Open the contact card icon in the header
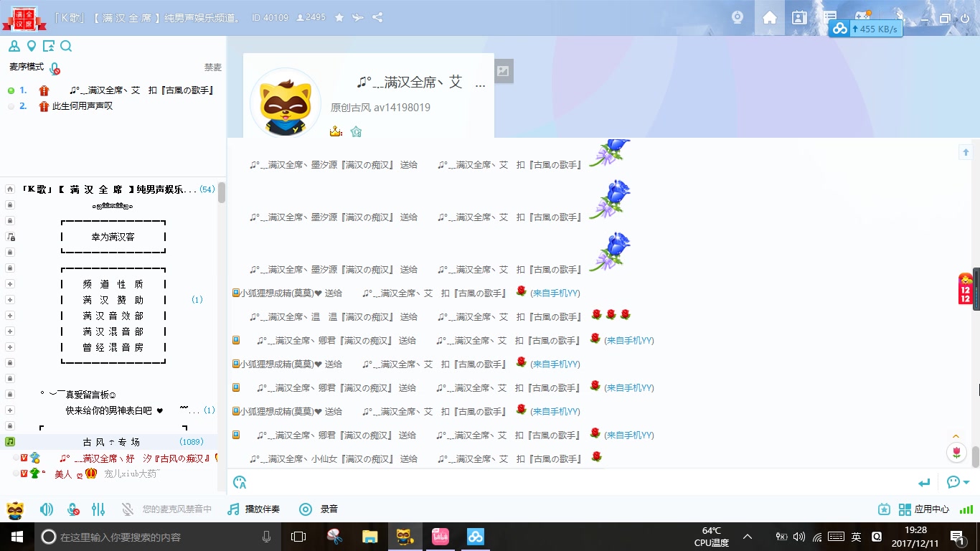 799,18
